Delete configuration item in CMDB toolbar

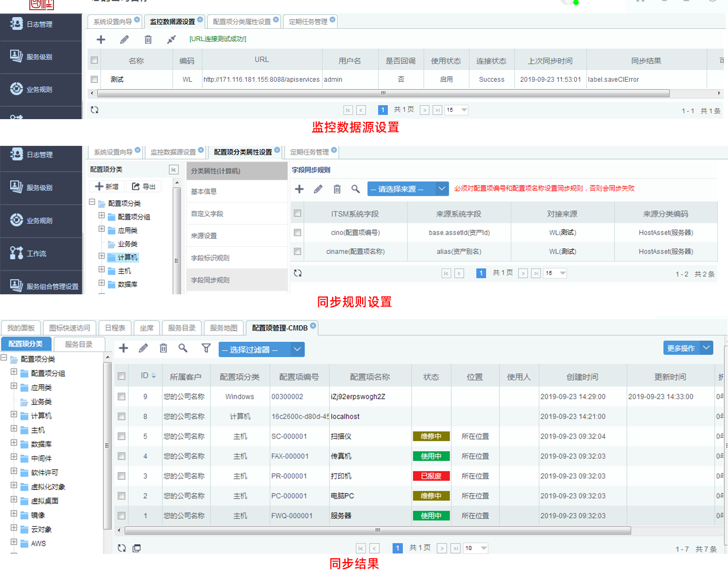pos(163,348)
